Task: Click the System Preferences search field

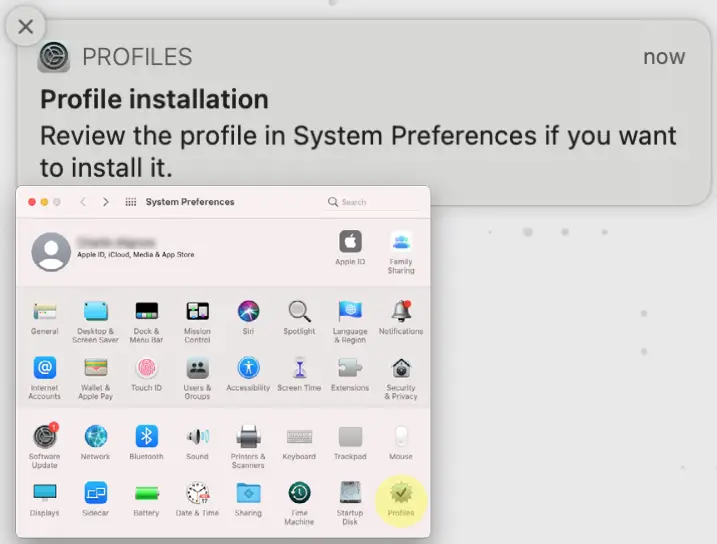Action: [373, 202]
